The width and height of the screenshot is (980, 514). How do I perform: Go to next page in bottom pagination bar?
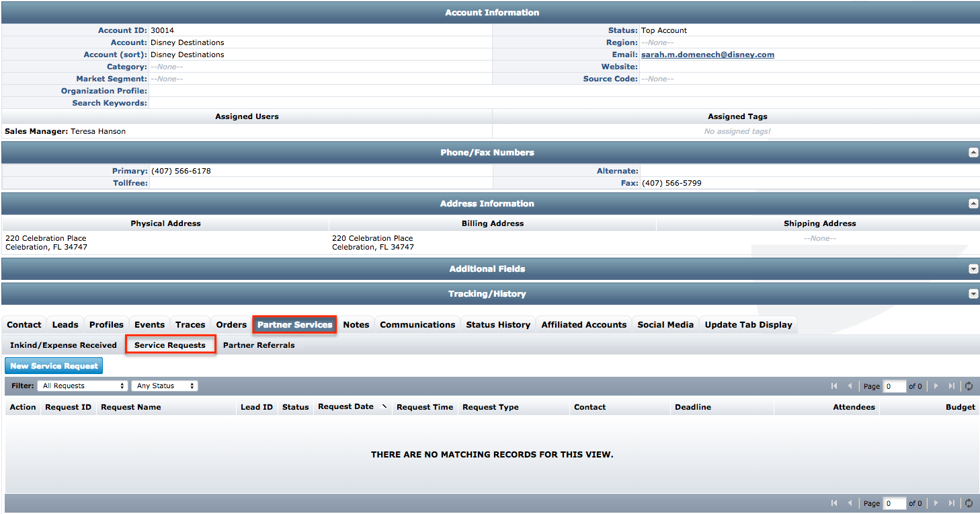[936, 503]
